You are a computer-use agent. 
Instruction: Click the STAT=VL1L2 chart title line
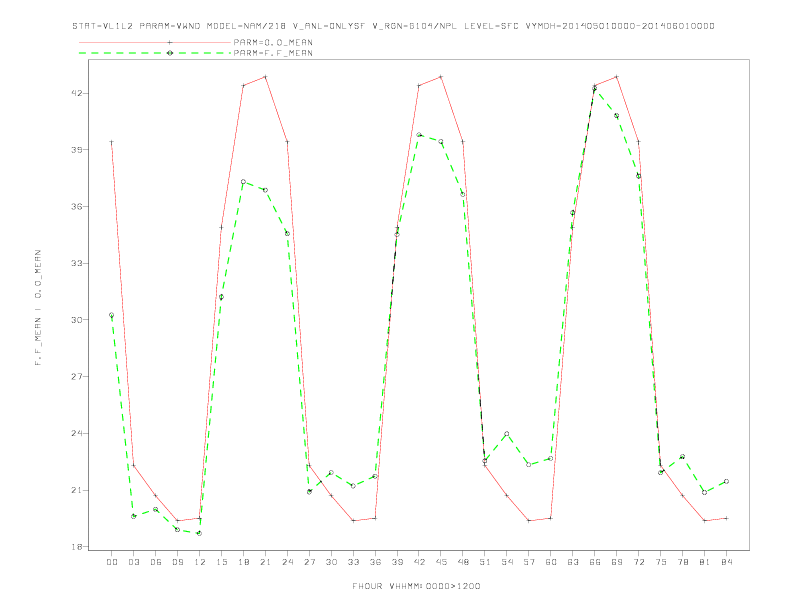[x=393, y=26]
